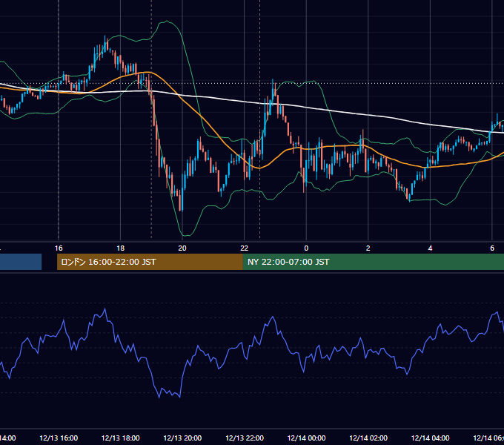Click the 12/13 18:00 date label
The image size is (504, 445).
click(121, 438)
